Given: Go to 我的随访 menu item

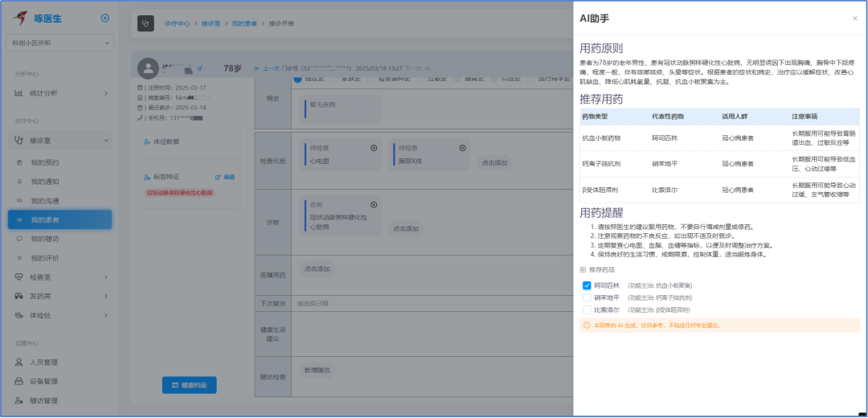Looking at the screenshot, I should click(45, 239).
